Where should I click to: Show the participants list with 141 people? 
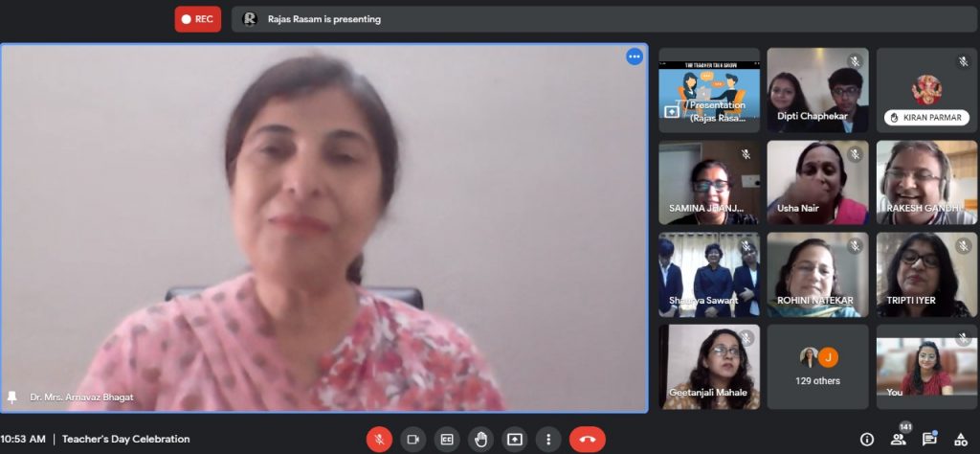(x=899, y=439)
